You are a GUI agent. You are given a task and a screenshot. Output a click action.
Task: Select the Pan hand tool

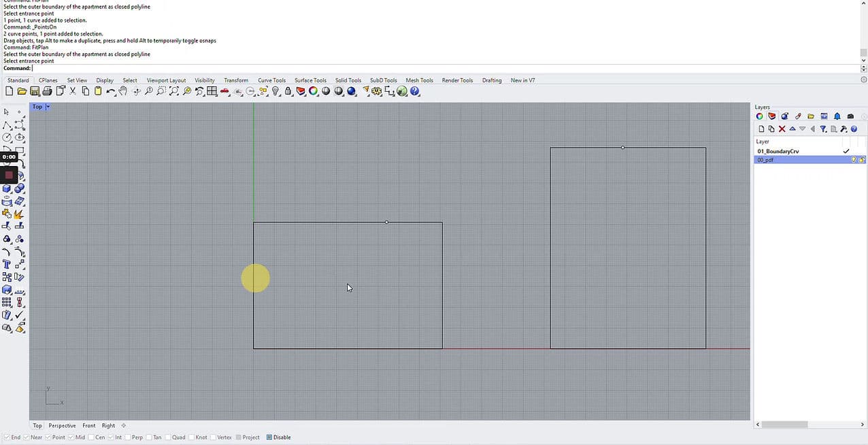pyautogui.click(x=123, y=91)
